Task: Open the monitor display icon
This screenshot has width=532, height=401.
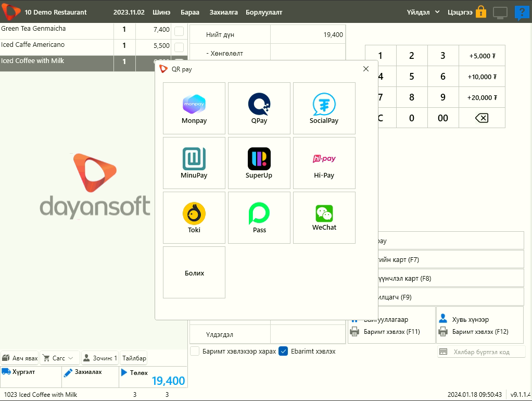Action: (500, 12)
